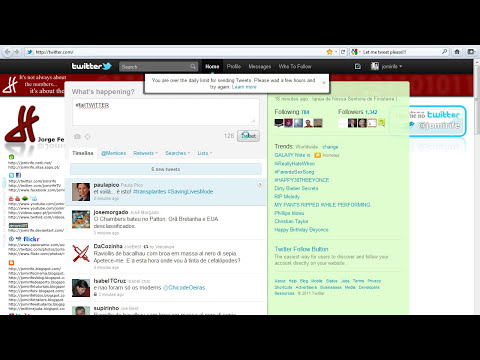Image resolution: width=480 pixels, height=360 pixels.
Task: Expand the Retweets dropdown tab
Action: [x=145, y=153]
